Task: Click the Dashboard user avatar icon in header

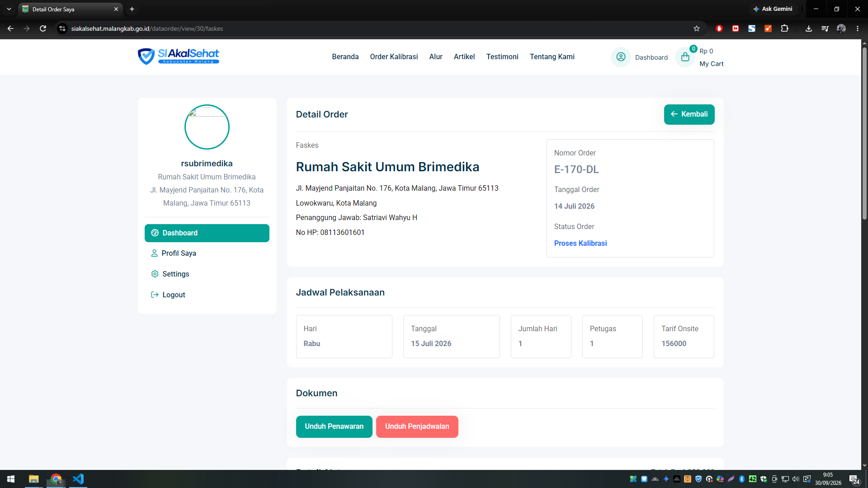Action: (x=621, y=57)
